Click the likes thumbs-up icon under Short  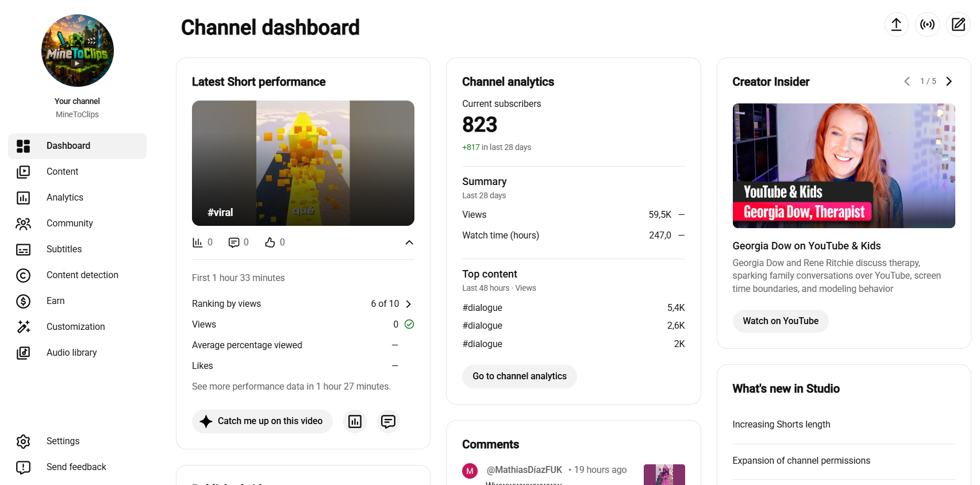coord(270,242)
